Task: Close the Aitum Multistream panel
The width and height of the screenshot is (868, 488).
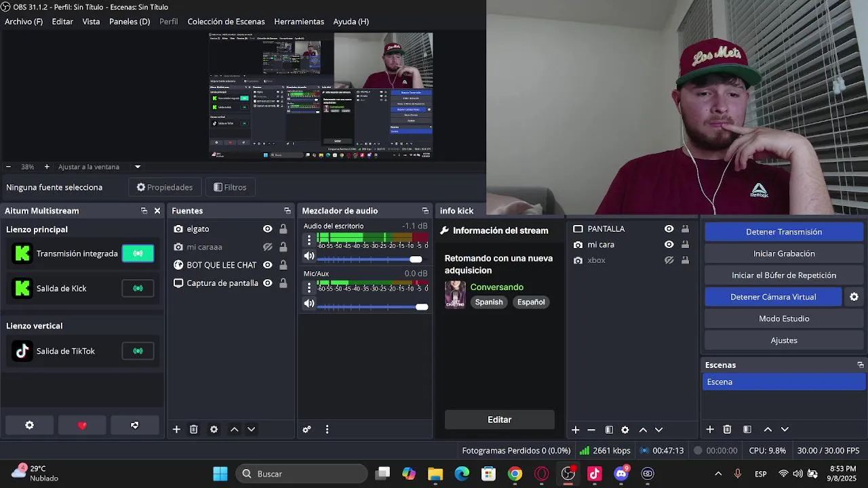Action: tap(157, 211)
